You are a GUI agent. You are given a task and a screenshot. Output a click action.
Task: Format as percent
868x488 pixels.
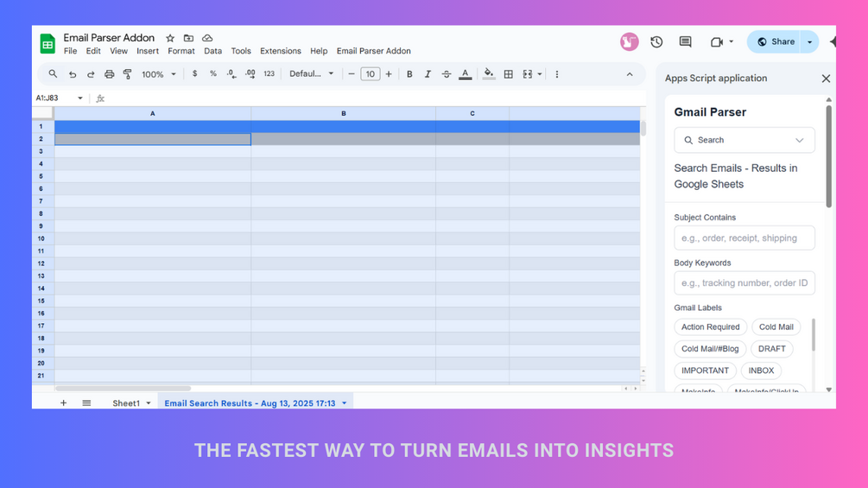213,73
